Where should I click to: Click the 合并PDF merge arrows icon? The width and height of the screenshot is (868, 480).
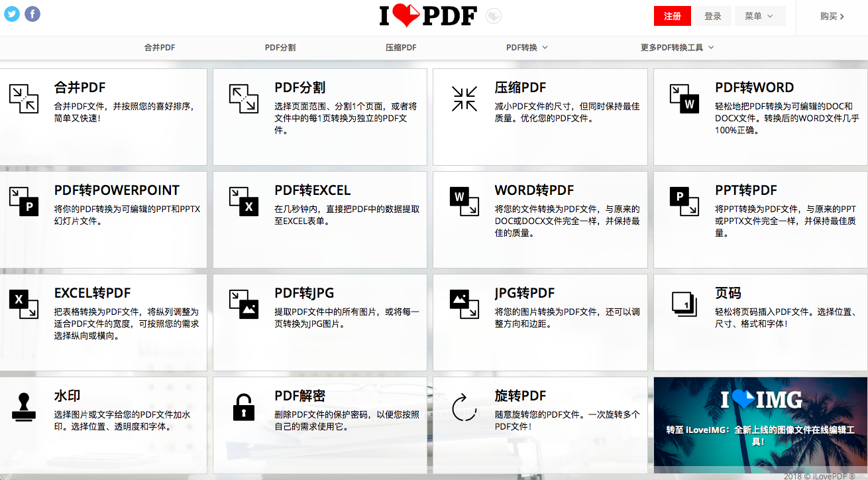tap(24, 98)
